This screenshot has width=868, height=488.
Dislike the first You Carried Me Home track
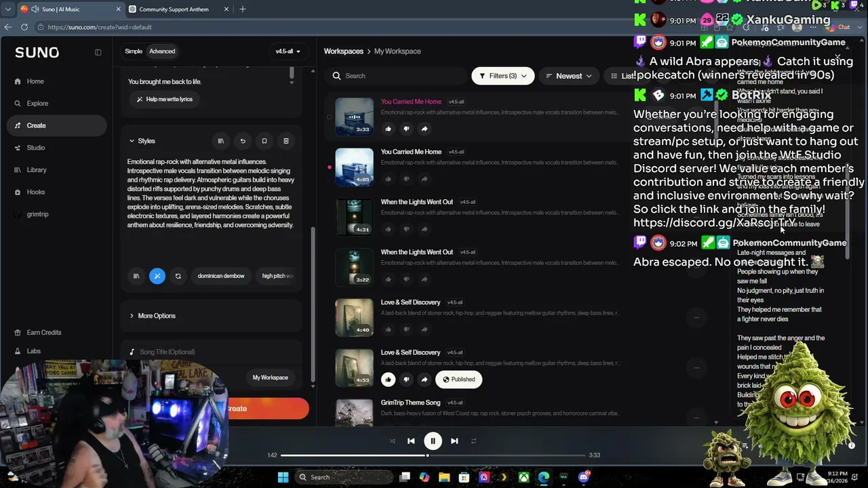click(x=406, y=129)
